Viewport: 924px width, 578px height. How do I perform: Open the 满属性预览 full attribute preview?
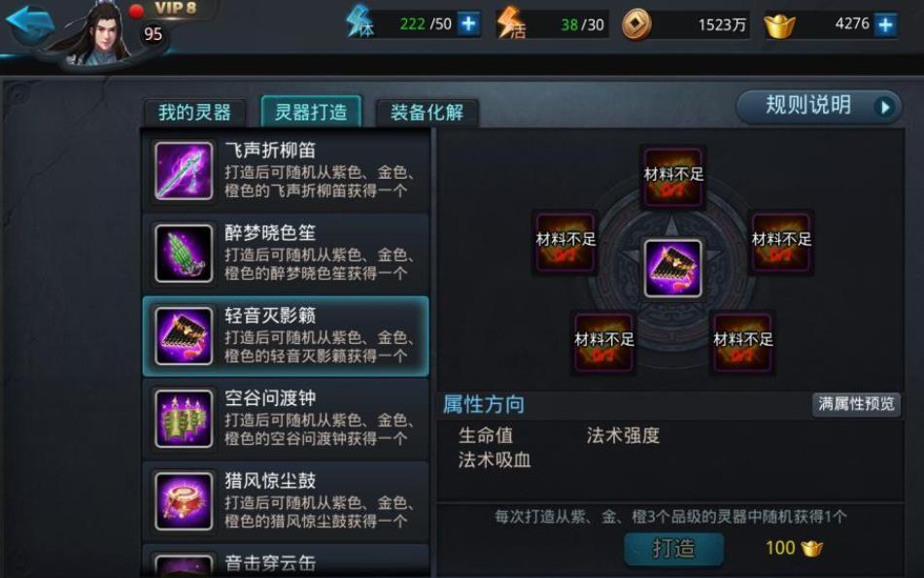856,404
